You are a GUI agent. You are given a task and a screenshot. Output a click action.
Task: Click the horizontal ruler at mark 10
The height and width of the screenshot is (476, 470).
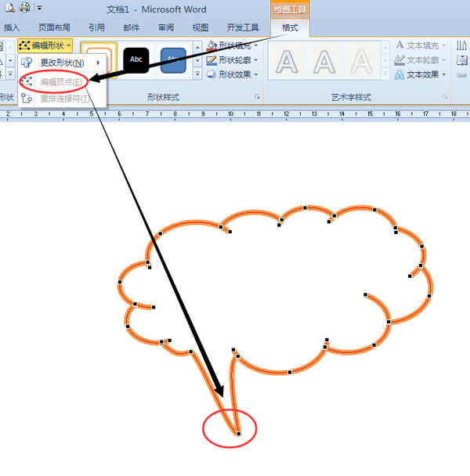[x=230, y=114]
